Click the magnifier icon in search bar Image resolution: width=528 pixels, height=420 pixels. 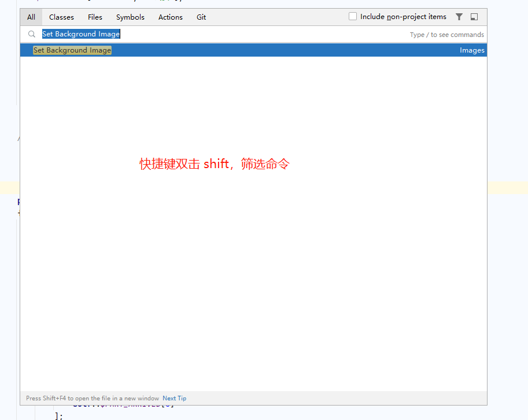tap(31, 34)
